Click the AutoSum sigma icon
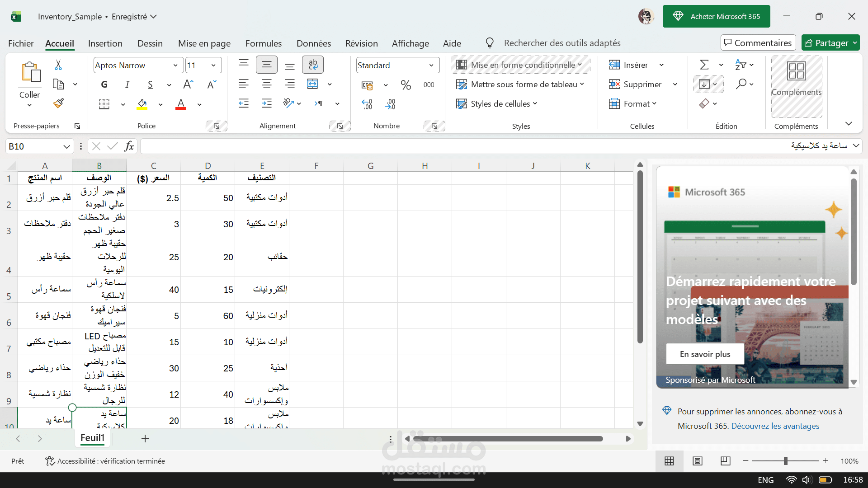Viewport: 868px width, 488px height. pyautogui.click(x=704, y=65)
